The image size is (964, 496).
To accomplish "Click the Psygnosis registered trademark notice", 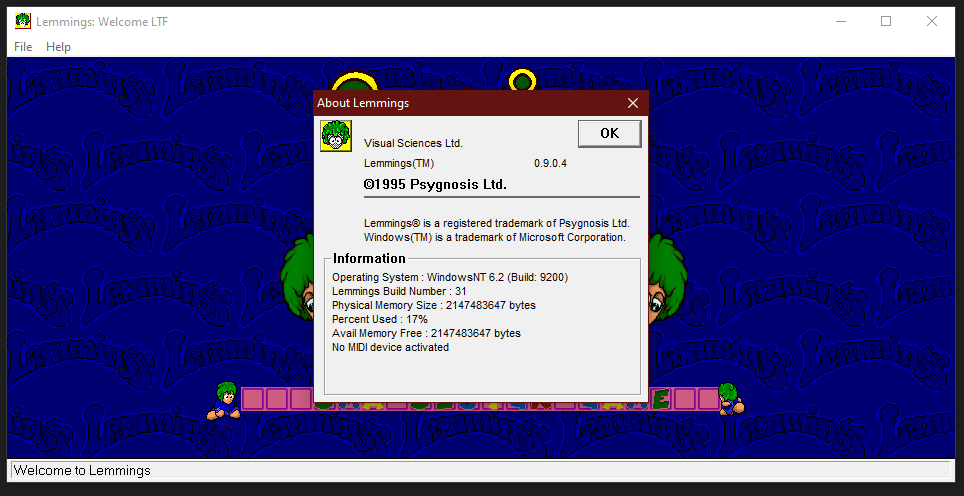I will (x=497, y=224).
